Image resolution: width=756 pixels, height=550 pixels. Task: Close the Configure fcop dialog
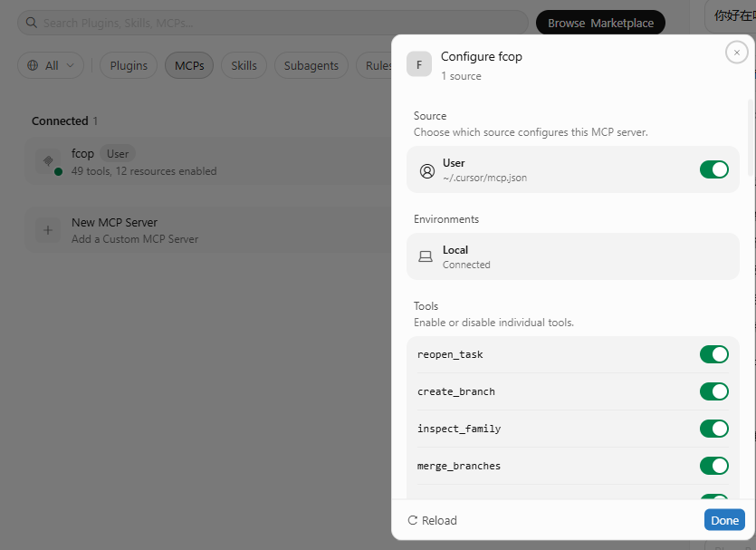[x=736, y=53]
